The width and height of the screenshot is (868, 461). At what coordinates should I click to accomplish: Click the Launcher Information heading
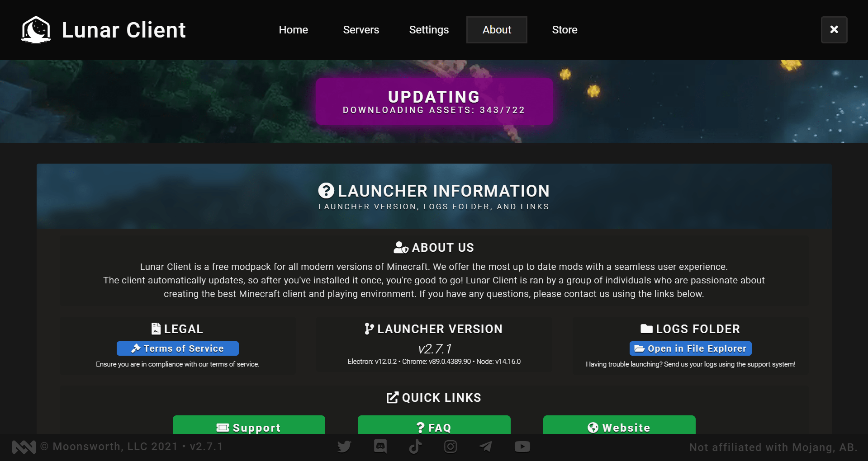pos(444,191)
